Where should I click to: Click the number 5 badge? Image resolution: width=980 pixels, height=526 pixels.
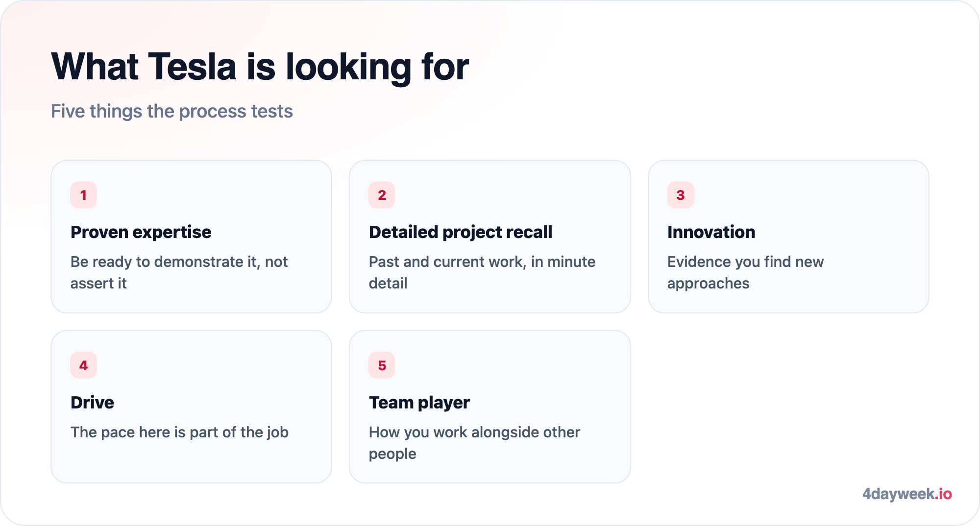382,365
